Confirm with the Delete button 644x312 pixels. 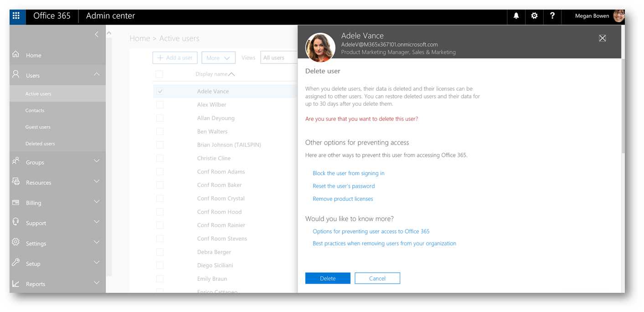(x=328, y=278)
